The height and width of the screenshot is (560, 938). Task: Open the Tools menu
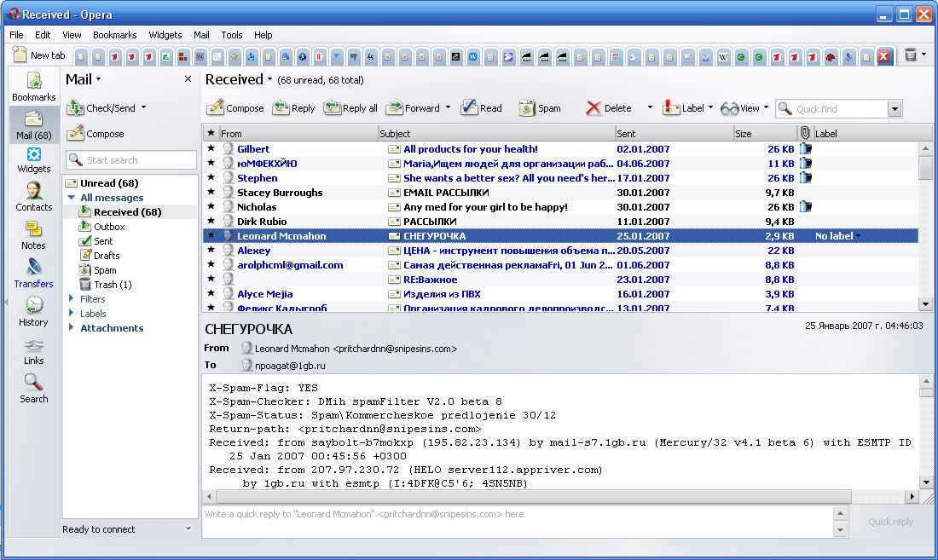pos(231,35)
